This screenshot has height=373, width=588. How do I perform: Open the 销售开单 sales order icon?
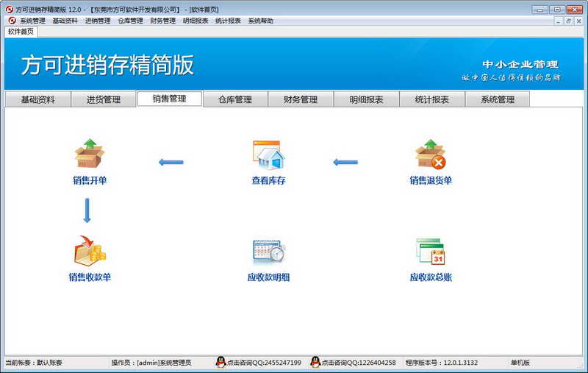click(x=90, y=154)
